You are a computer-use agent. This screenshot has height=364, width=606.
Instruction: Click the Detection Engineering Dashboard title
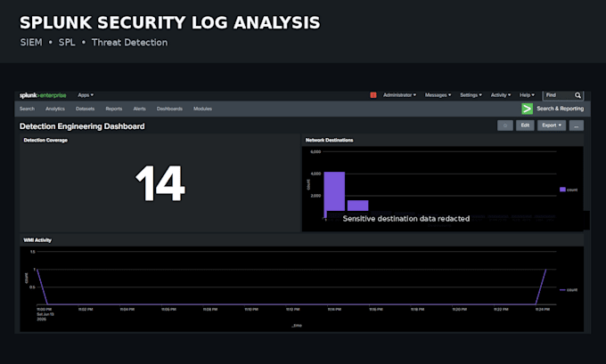click(x=82, y=126)
